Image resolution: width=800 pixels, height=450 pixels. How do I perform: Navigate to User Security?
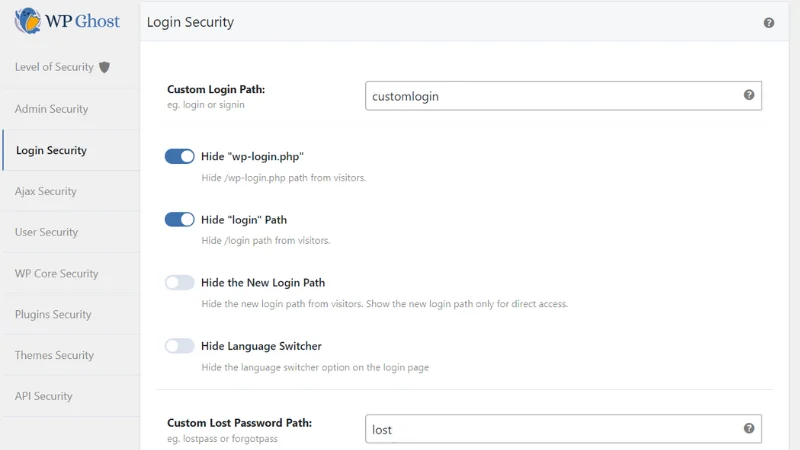click(46, 232)
